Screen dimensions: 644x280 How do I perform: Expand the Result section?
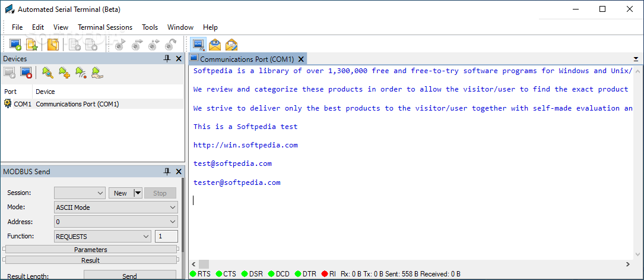(91, 260)
